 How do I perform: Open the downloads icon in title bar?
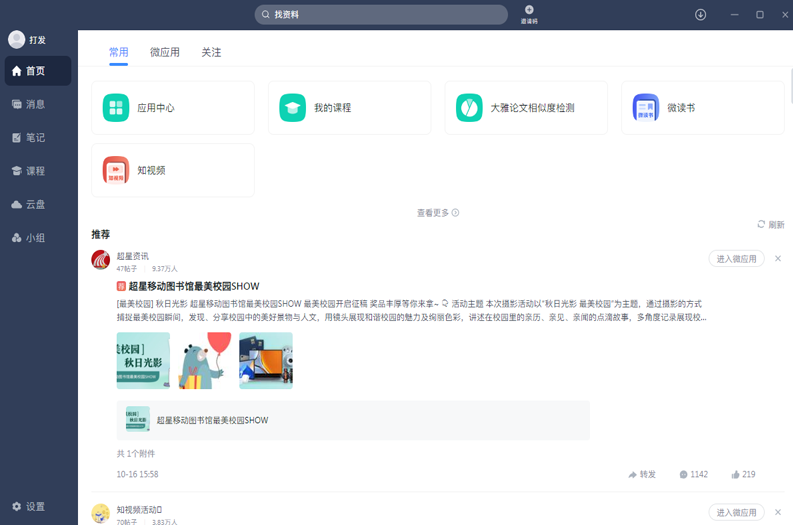tap(700, 14)
